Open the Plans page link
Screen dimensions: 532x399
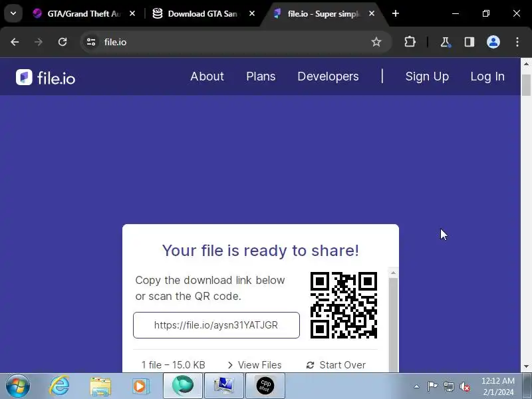pos(261,76)
